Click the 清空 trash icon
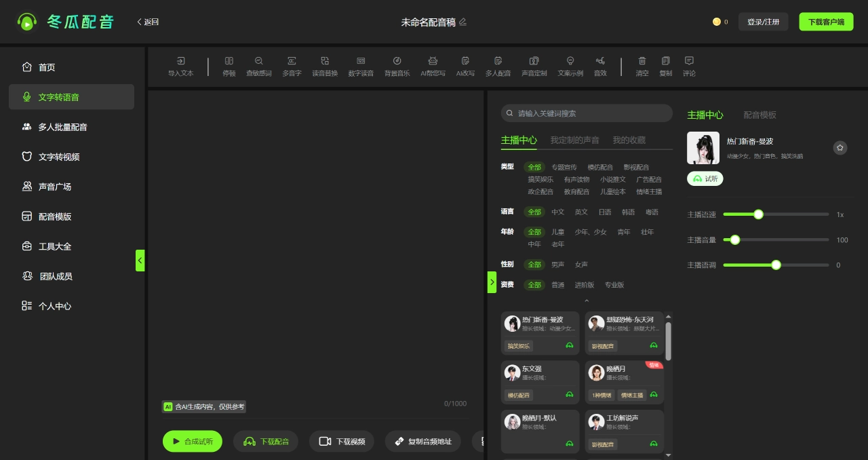 click(x=642, y=61)
